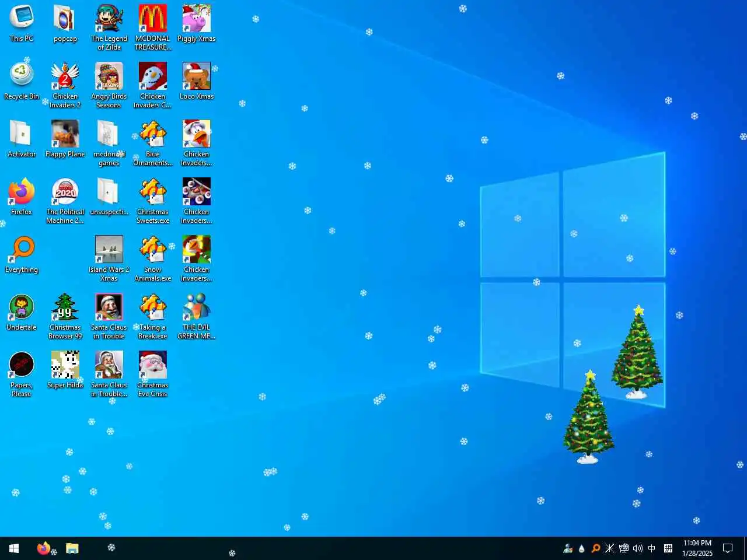Click the Undertale desktop shortcut
This screenshot has height=560, width=747.
click(x=22, y=313)
